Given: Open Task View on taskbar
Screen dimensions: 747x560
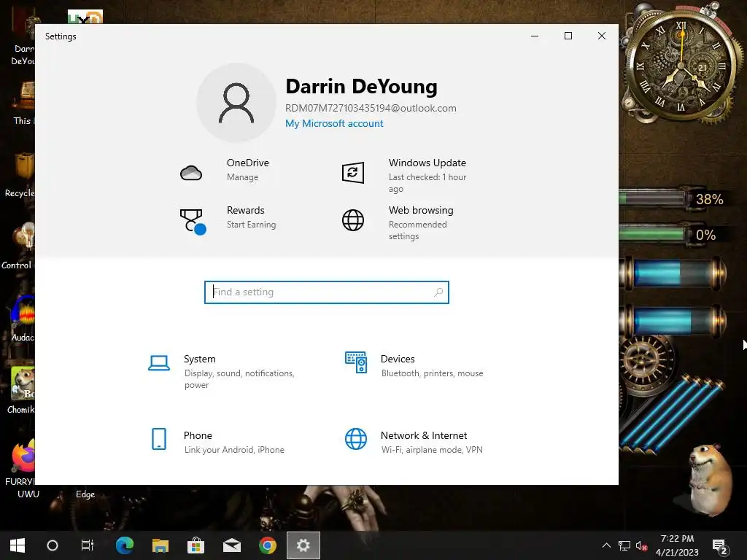Looking at the screenshot, I should click(88, 545).
